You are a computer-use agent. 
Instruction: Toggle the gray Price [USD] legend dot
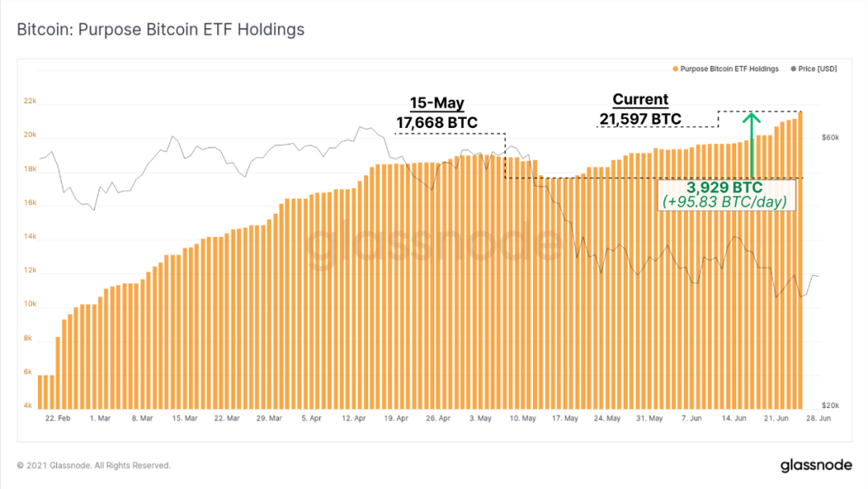[793, 69]
